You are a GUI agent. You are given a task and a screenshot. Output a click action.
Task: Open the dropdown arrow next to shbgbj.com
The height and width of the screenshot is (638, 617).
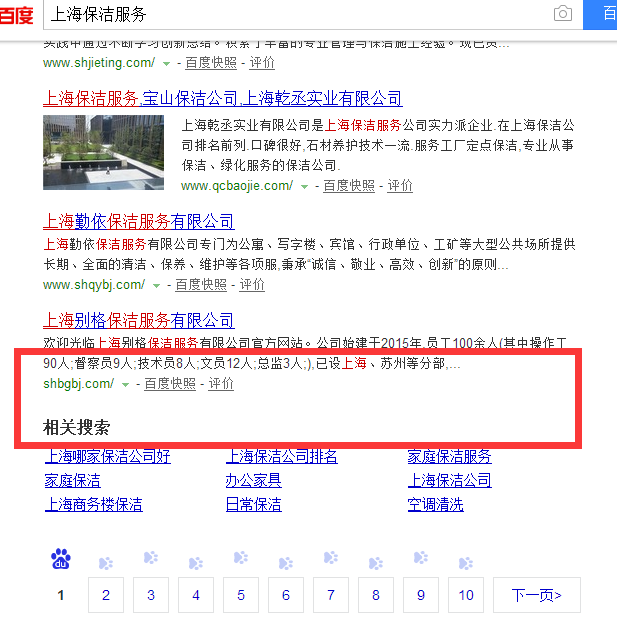click(x=125, y=384)
